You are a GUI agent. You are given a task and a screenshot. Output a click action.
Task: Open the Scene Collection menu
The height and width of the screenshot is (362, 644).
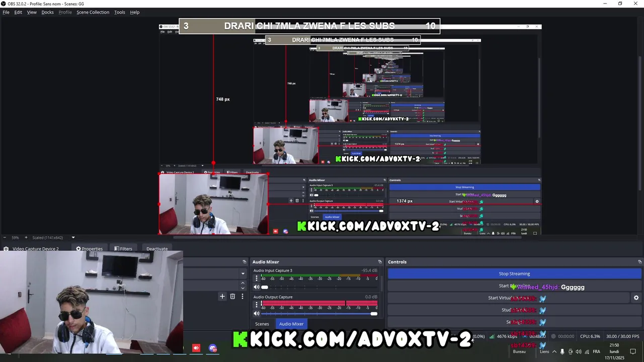pyautogui.click(x=93, y=12)
